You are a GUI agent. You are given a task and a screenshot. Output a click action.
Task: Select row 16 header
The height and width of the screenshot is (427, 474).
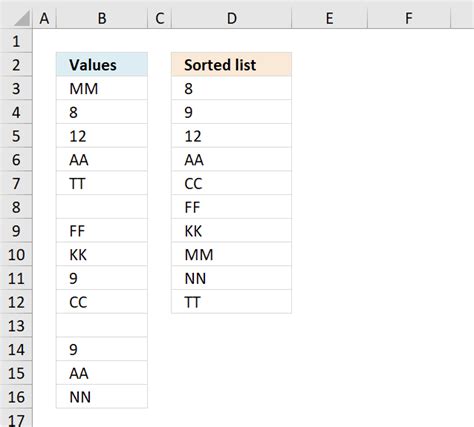coord(16,397)
